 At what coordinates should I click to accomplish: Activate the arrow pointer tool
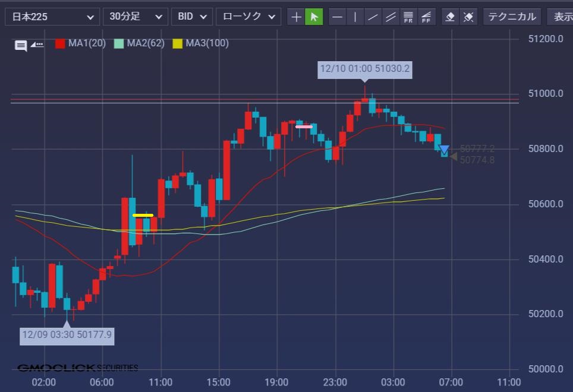click(314, 17)
